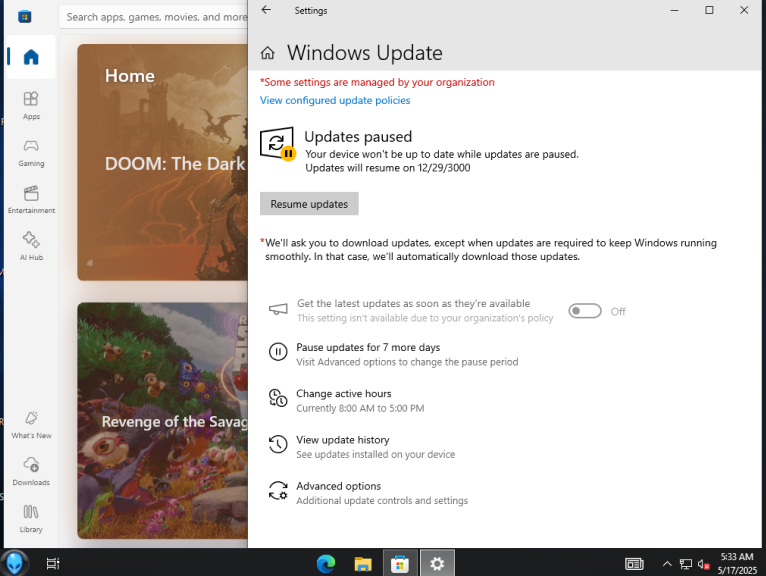Close the Settings window
The image size is (766, 576).
tap(744, 10)
